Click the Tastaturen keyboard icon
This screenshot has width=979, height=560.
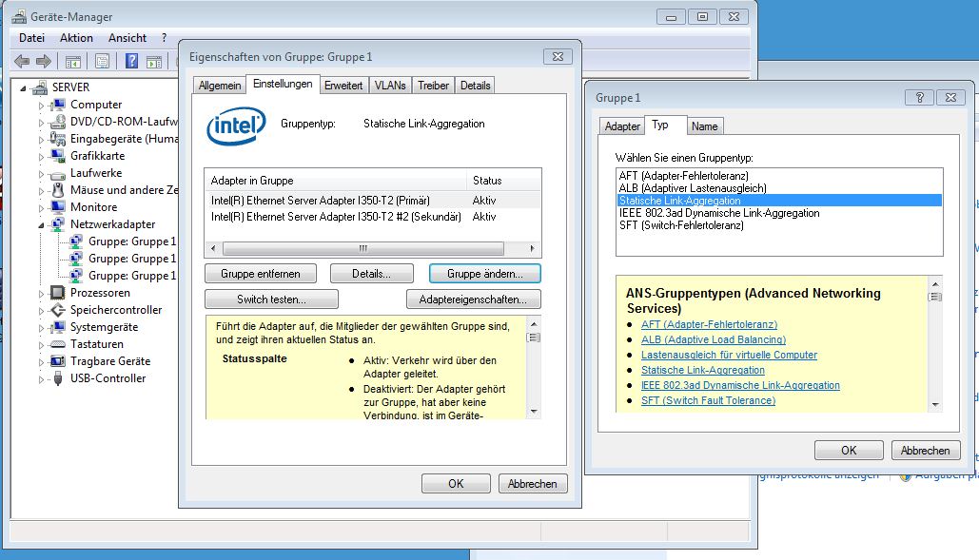pyautogui.click(x=58, y=344)
